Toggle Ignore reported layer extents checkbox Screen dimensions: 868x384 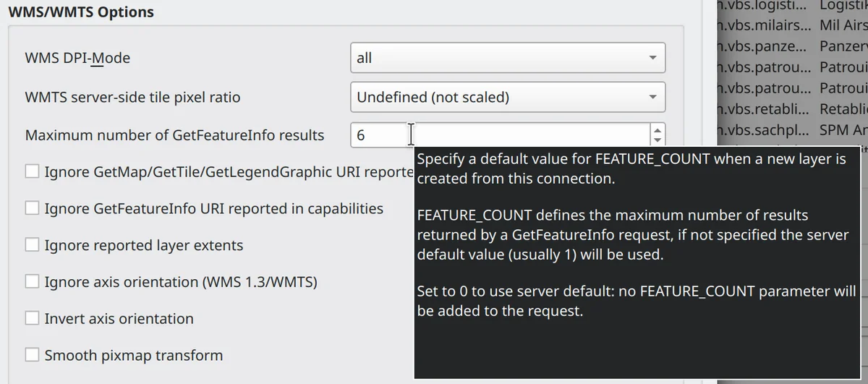pos(33,245)
